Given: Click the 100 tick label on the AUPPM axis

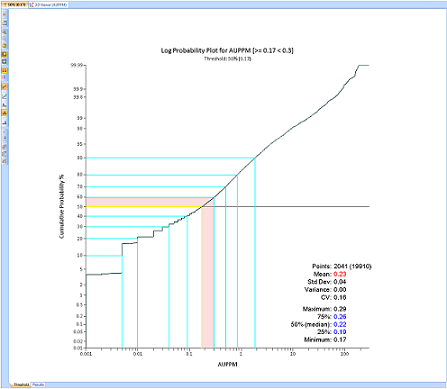Looking at the screenshot, I should (344, 354).
